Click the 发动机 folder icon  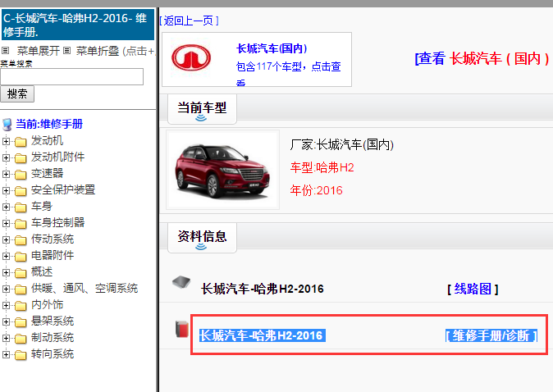coord(21,142)
